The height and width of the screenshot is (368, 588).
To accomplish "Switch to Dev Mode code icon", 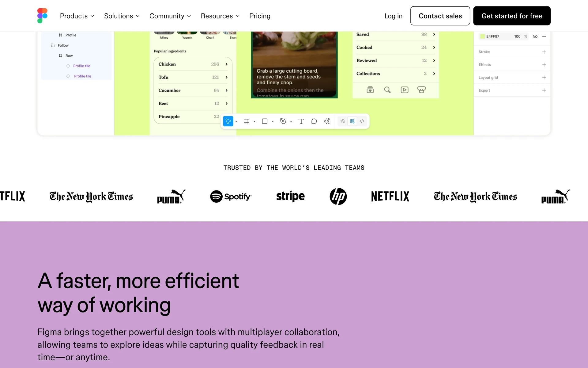I will [x=362, y=121].
